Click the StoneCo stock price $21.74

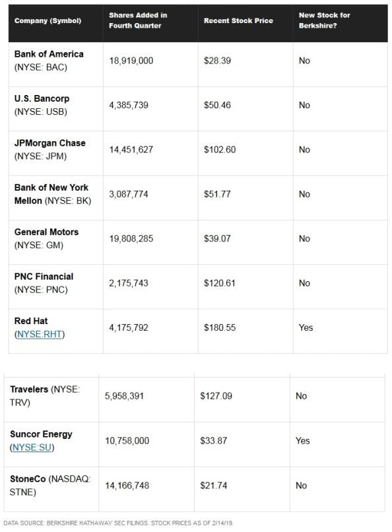coord(214,486)
